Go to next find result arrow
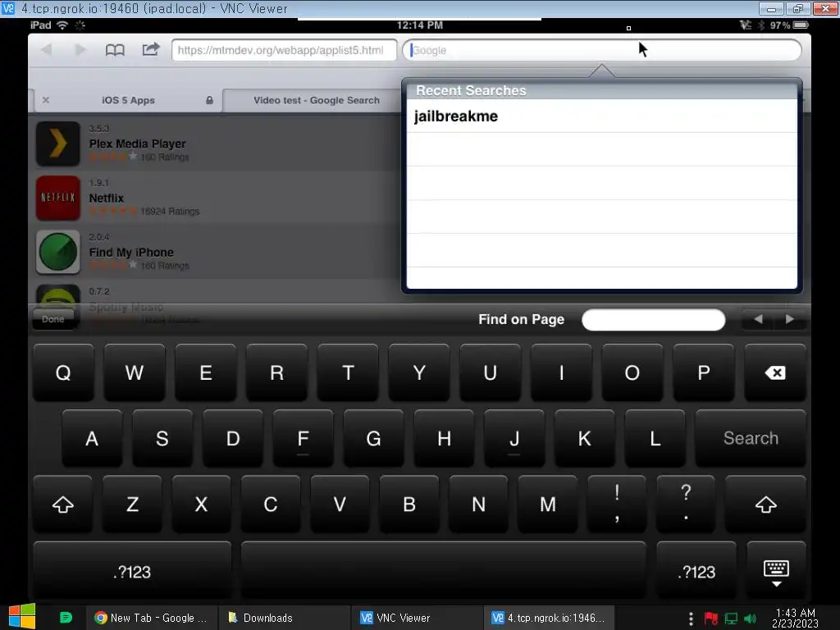This screenshot has height=630, width=840. click(x=790, y=319)
